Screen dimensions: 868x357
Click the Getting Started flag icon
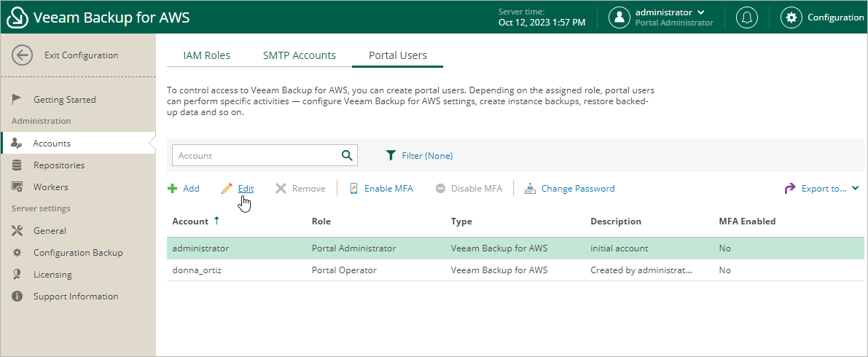[17, 100]
